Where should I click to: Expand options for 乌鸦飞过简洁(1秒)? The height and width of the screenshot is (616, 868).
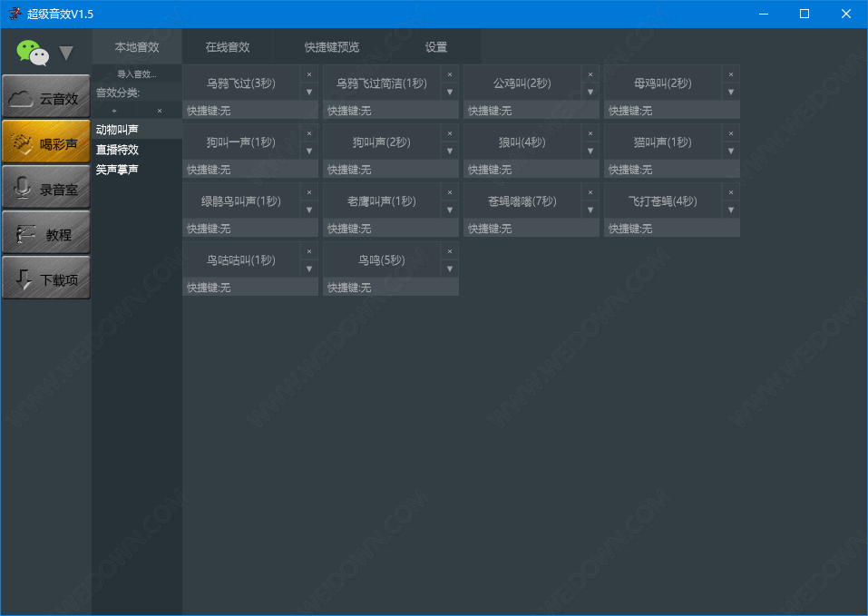coord(450,92)
